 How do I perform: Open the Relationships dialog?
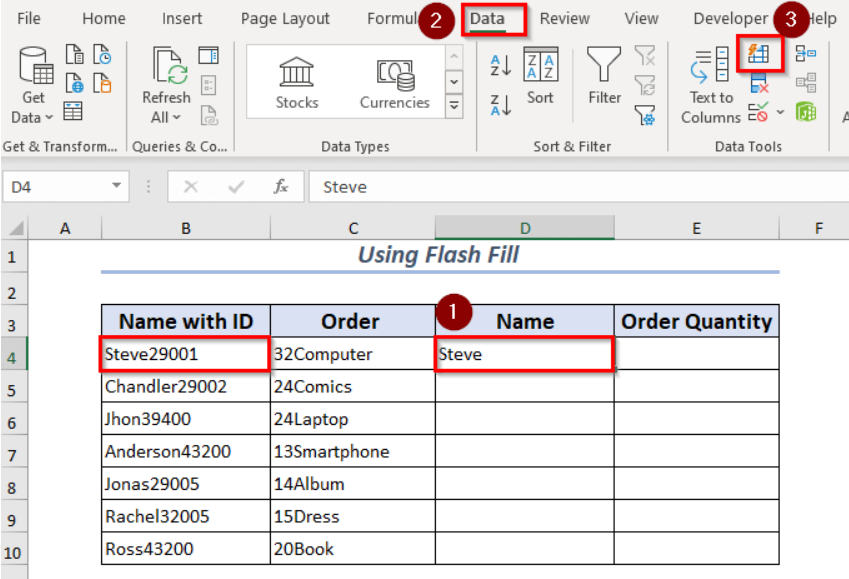[806, 80]
